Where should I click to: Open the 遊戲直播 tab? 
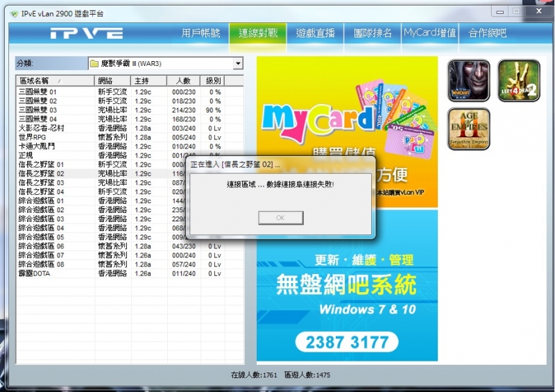tap(316, 33)
